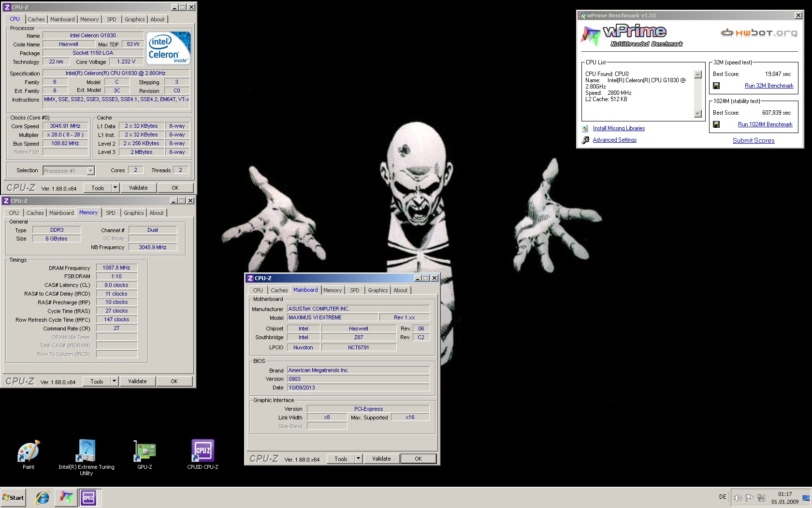Switch to the About tab in the Memory CPU-Z window

156,213
